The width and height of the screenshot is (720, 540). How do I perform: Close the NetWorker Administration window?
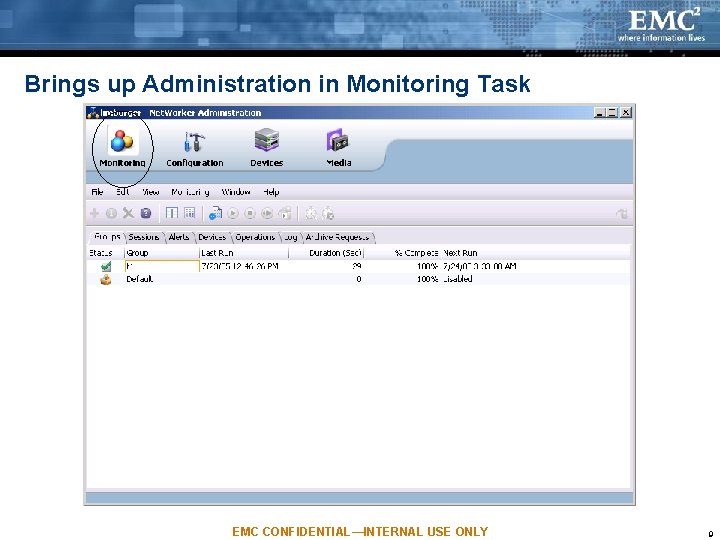[x=625, y=112]
